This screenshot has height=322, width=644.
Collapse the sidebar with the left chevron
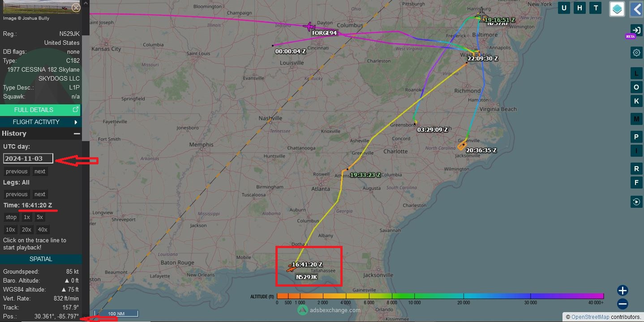point(636,9)
